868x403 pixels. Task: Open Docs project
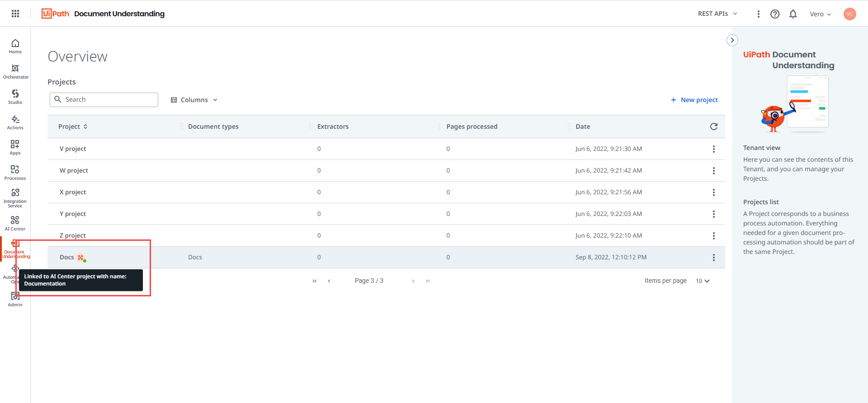click(67, 257)
